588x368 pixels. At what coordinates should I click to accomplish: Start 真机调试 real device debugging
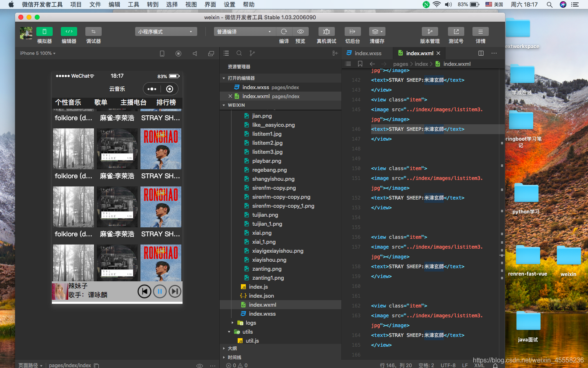tap(326, 31)
